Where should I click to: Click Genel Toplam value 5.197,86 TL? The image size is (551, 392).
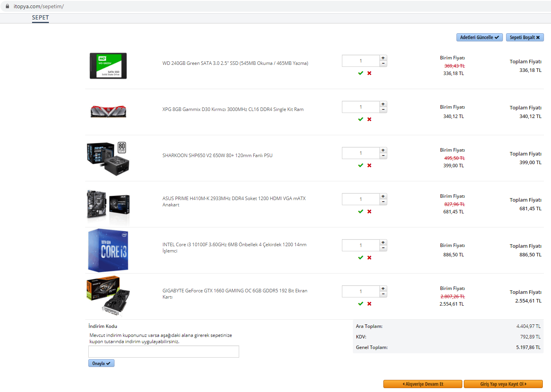[x=528, y=347]
